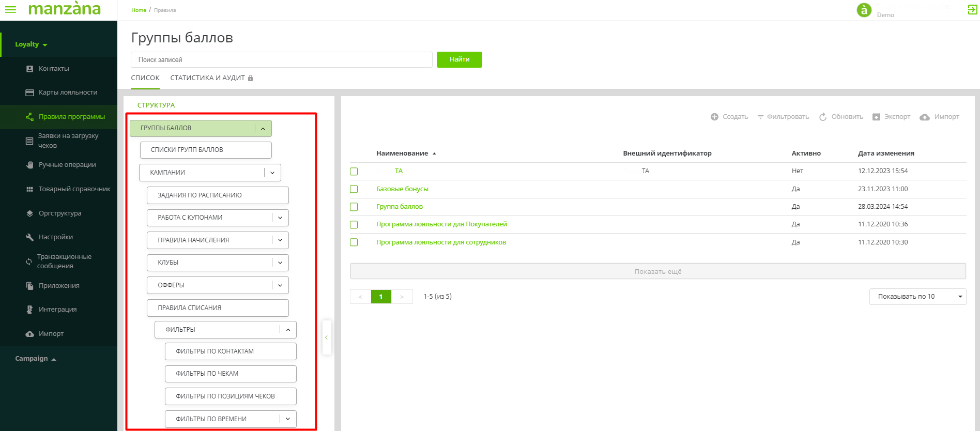The image size is (980, 431).
Task: Click the Create plus icon
Action: pyautogui.click(x=714, y=117)
